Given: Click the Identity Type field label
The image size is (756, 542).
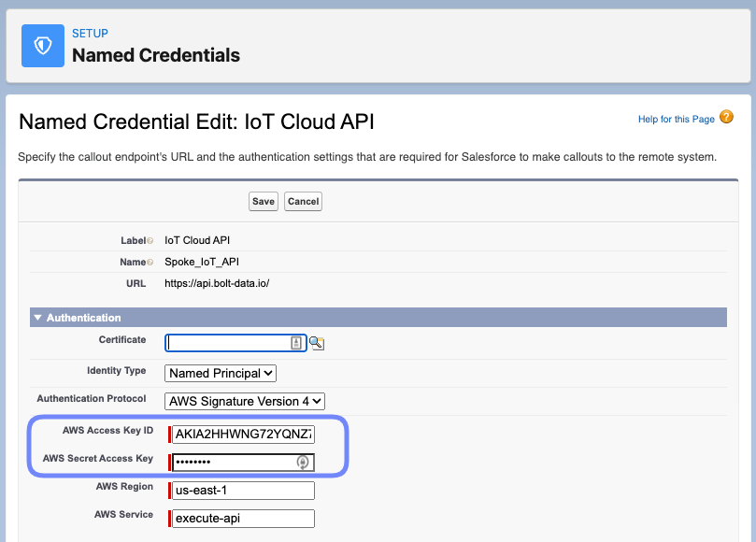Looking at the screenshot, I should (116, 370).
